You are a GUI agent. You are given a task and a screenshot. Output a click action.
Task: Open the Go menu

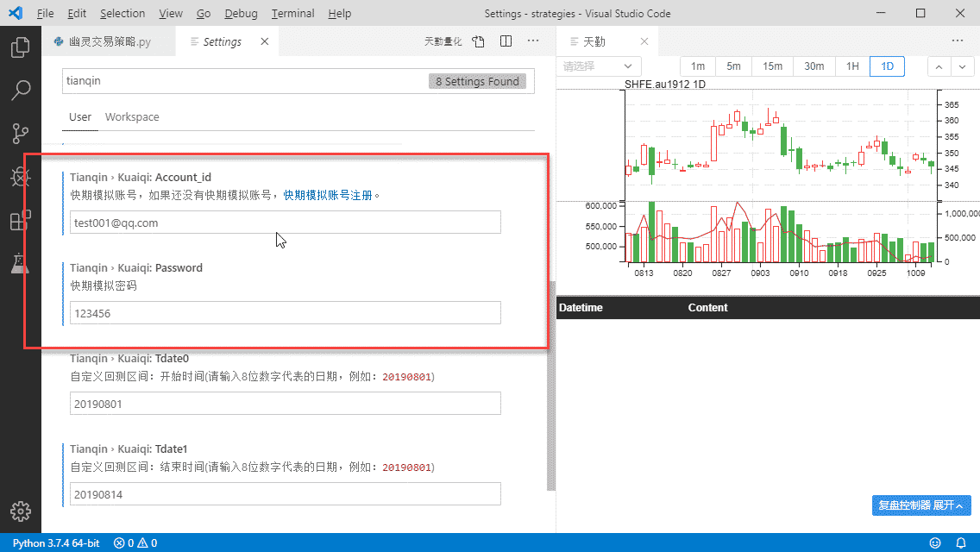click(204, 13)
